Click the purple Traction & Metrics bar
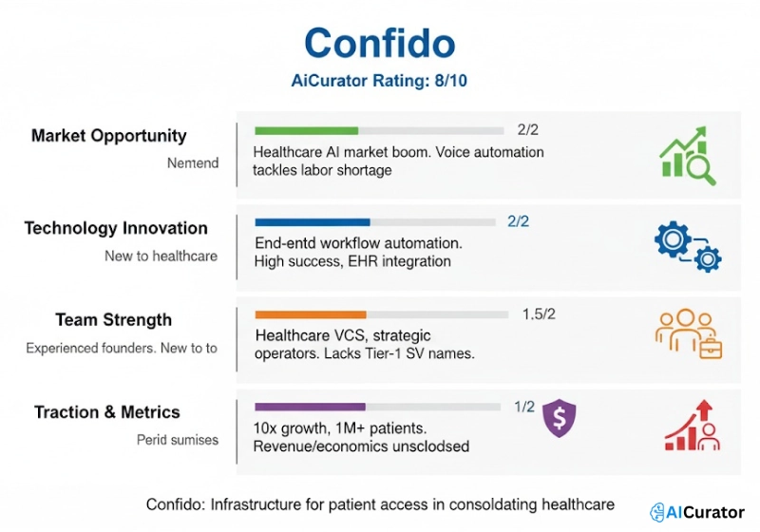The height and width of the screenshot is (532, 760). point(310,407)
